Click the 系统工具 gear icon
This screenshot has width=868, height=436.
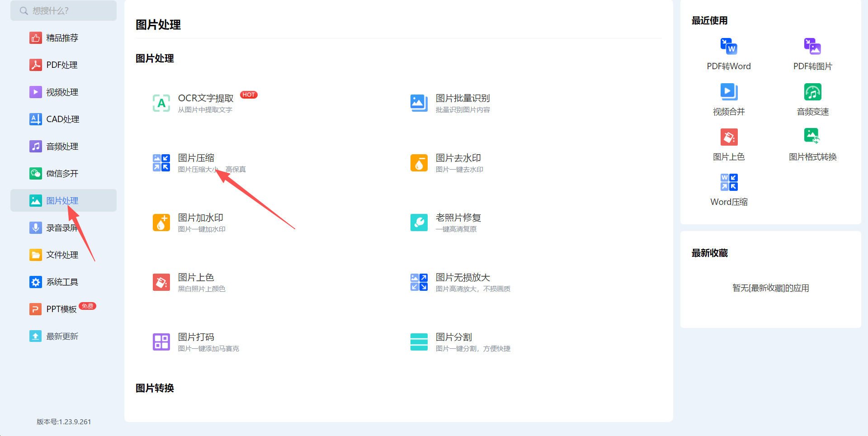(36, 282)
